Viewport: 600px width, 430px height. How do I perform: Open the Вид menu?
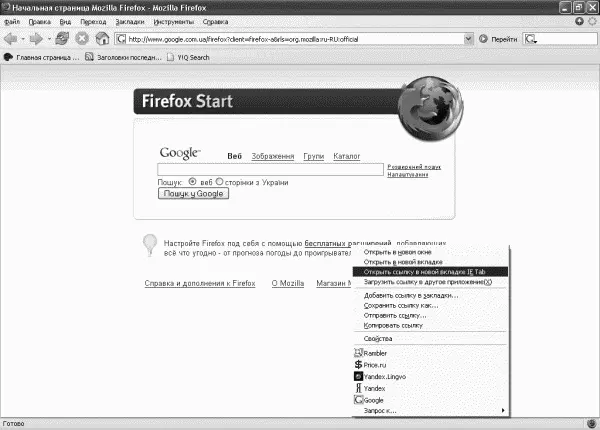65,22
